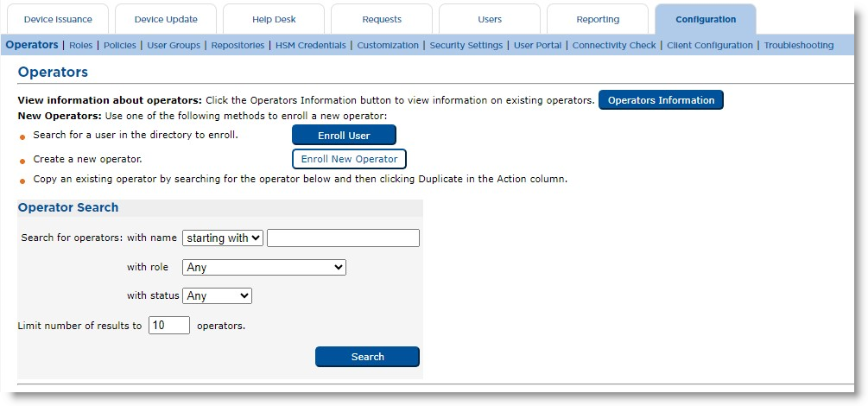Screen dimensions: 868x406
Task: Open the 'with status' dropdown
Action: (217, 295)
